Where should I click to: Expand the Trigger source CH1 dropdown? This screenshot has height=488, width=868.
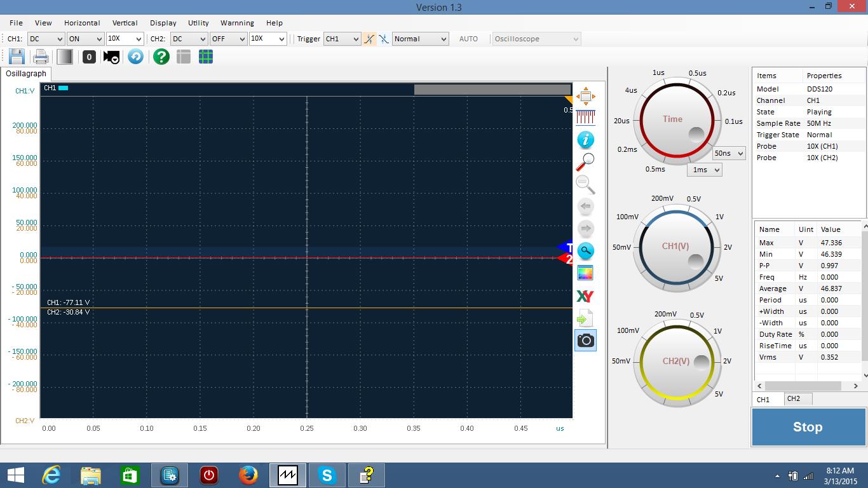point(342,39)
